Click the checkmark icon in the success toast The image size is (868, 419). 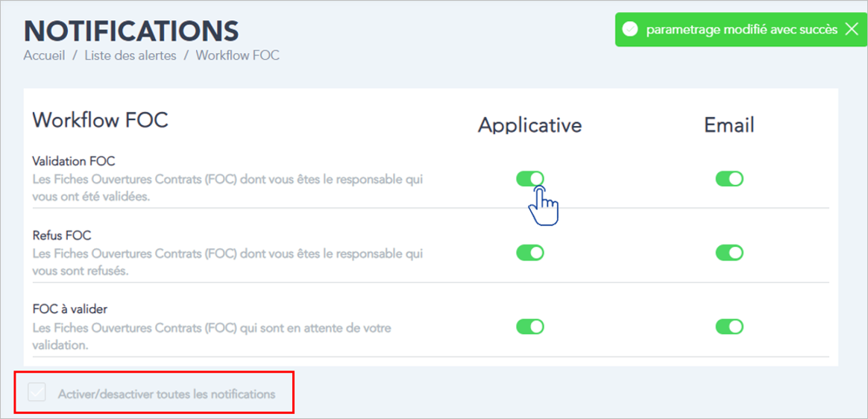[x=630, y=29]
